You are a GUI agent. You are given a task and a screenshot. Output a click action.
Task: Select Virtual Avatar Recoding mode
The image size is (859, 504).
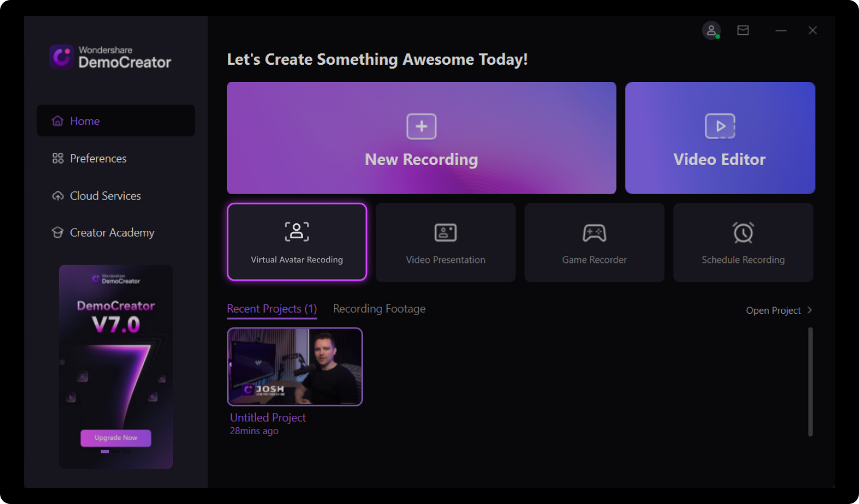297,242
